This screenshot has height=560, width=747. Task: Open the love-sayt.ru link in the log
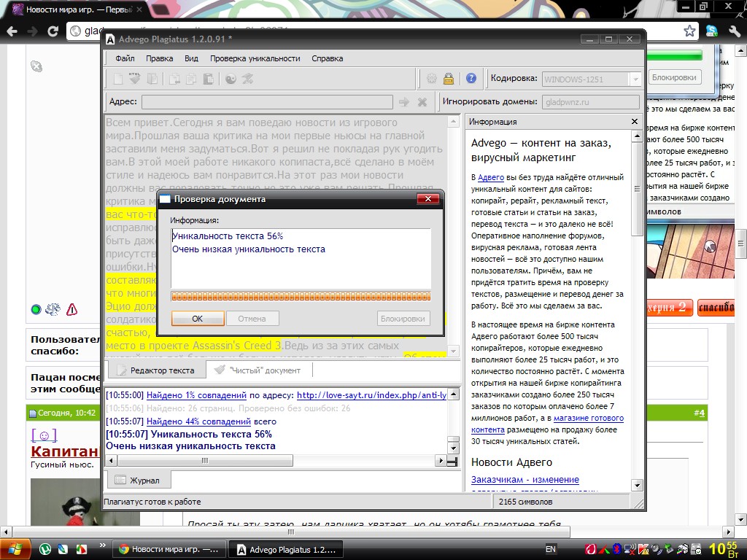coord(371,395)
